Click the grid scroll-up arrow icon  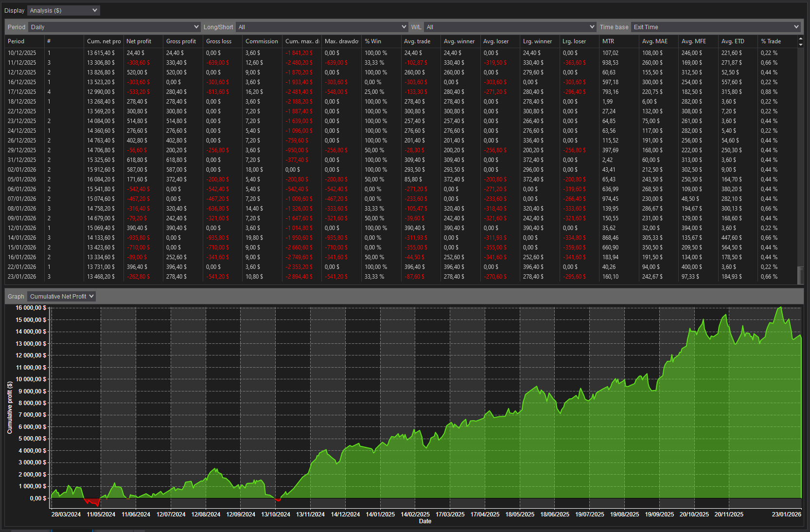[x=800, y=38]
